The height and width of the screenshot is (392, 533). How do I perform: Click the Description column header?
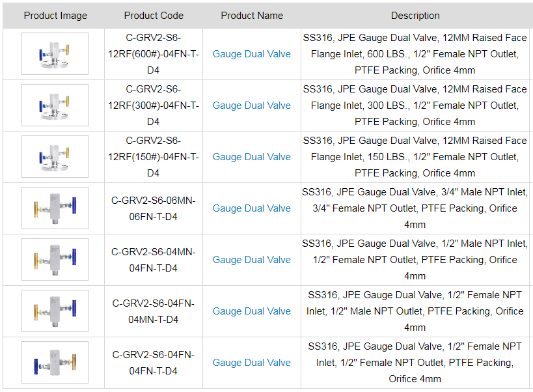415,16
